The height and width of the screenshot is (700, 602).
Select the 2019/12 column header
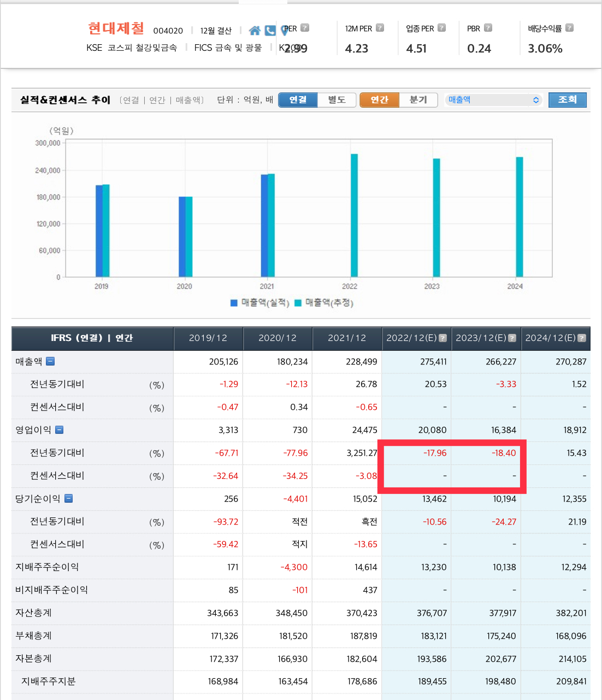coord(208,338)
